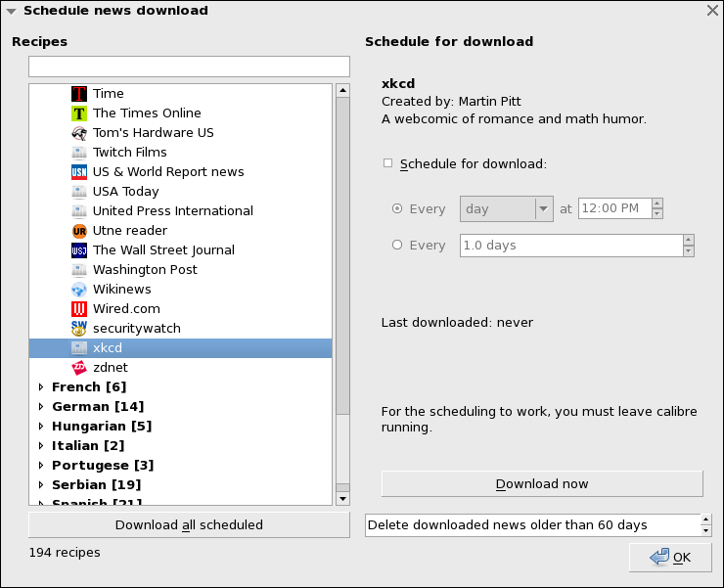Open the day frequency dropdown
This screenshot has height=588, width=724.
click(507, 208)
